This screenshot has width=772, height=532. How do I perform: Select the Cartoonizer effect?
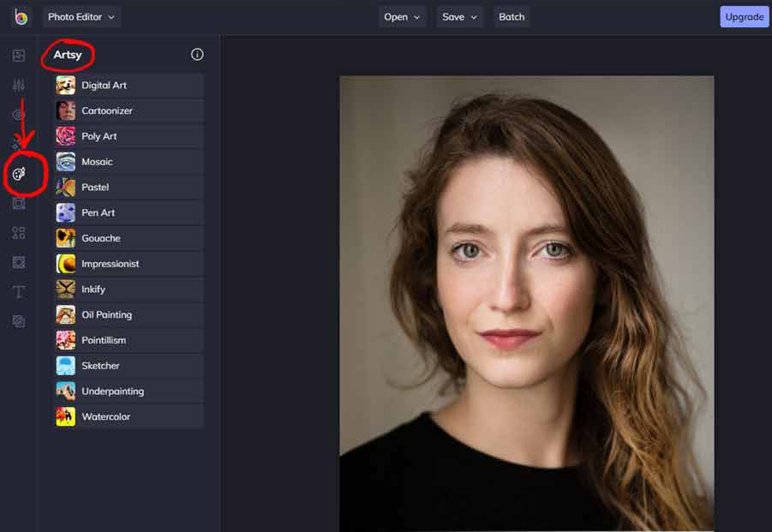tap(129, 111)
